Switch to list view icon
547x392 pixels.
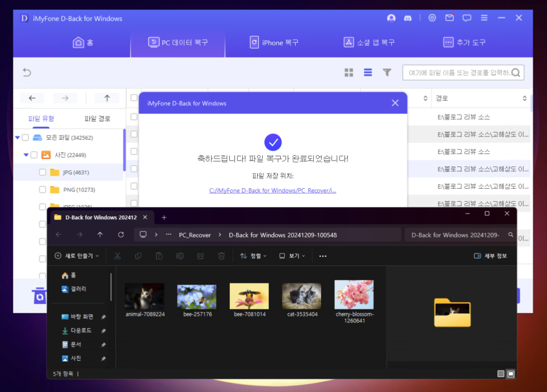(367, 73)
